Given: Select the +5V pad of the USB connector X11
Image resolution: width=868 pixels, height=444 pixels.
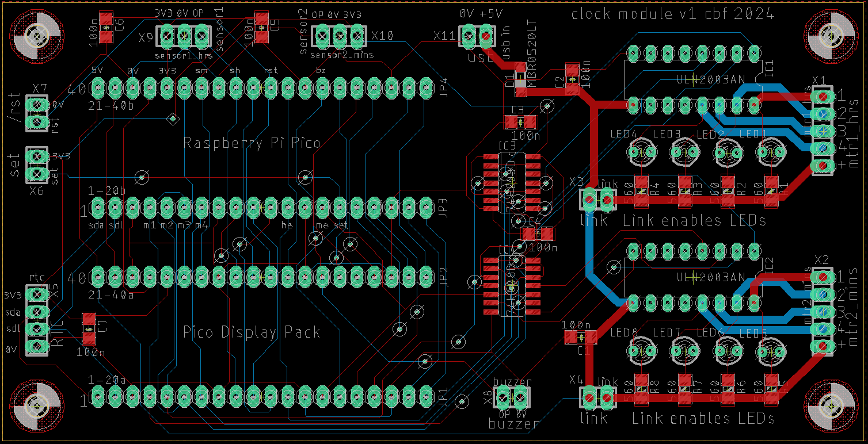Looking at the screenshot, I should tap(486, 37).
